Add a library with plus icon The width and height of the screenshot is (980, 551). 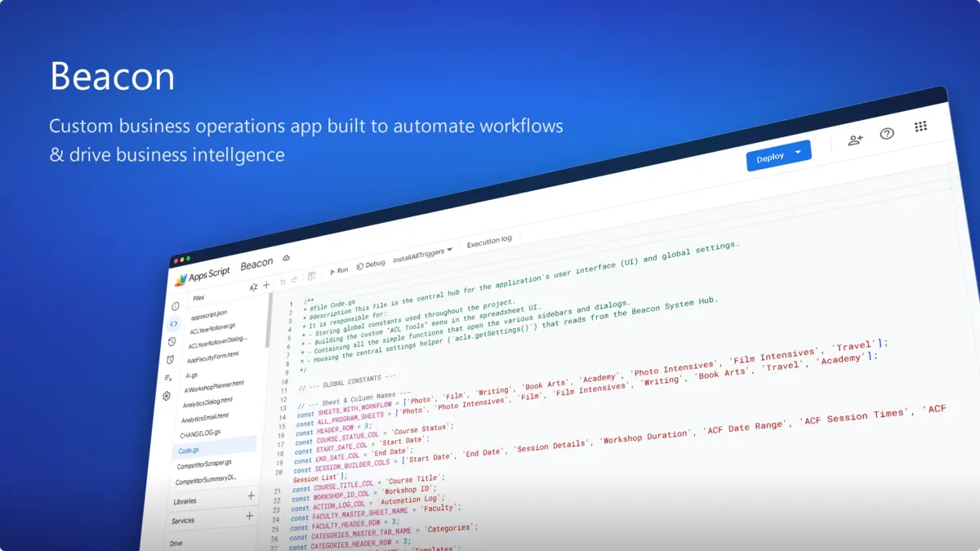pyautogui.click(x=251, y=495)
